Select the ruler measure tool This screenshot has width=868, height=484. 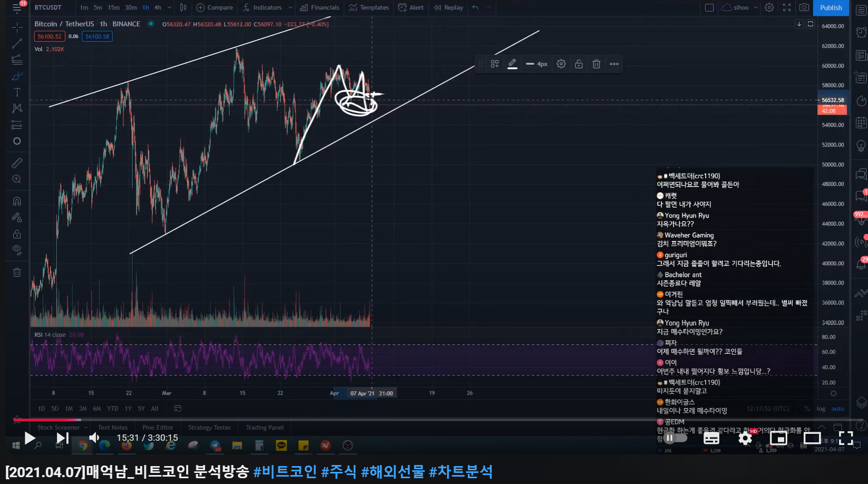tap(17, 163)
